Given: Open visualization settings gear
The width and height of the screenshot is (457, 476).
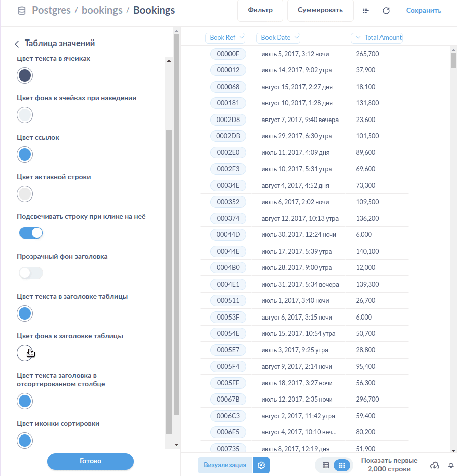Looking at the screenshot, I should (261, 465).
